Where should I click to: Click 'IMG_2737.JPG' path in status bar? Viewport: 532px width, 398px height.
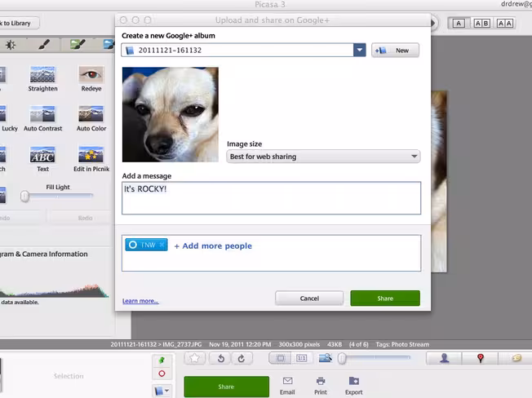coord(182,344)
